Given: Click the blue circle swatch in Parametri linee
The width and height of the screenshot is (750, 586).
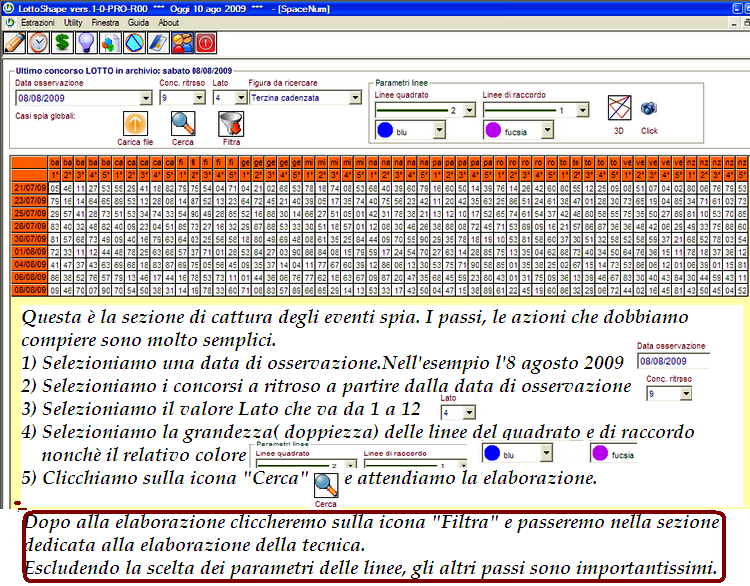Looking at the screenshot, I should click(385, 130).
